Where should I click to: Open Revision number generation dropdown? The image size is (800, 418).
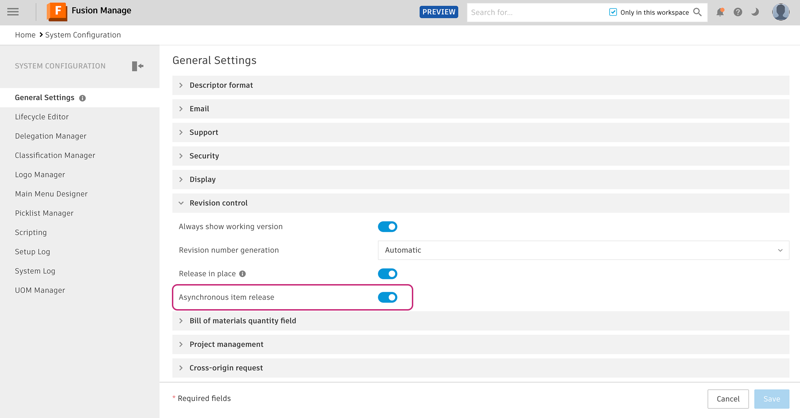(583, 250)
